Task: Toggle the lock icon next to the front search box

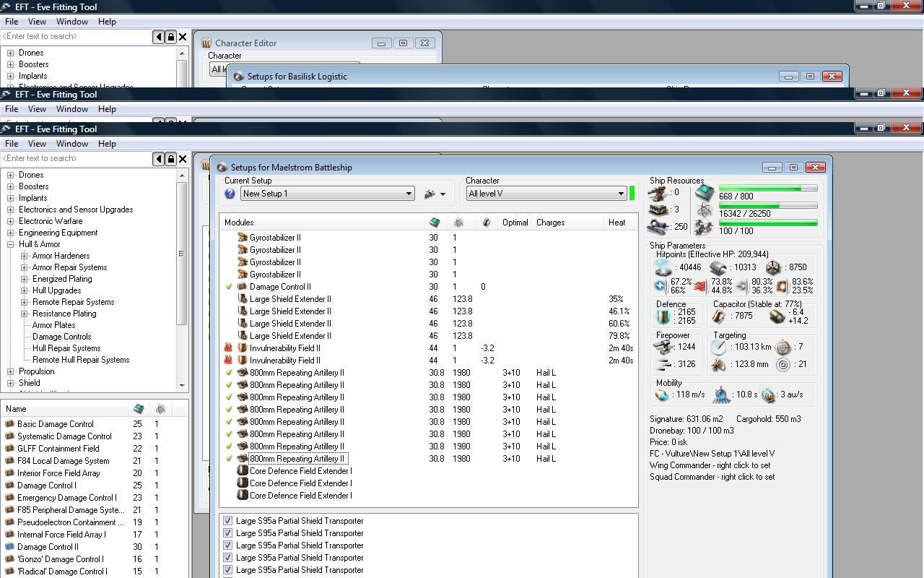Action: tap(171, 158)
